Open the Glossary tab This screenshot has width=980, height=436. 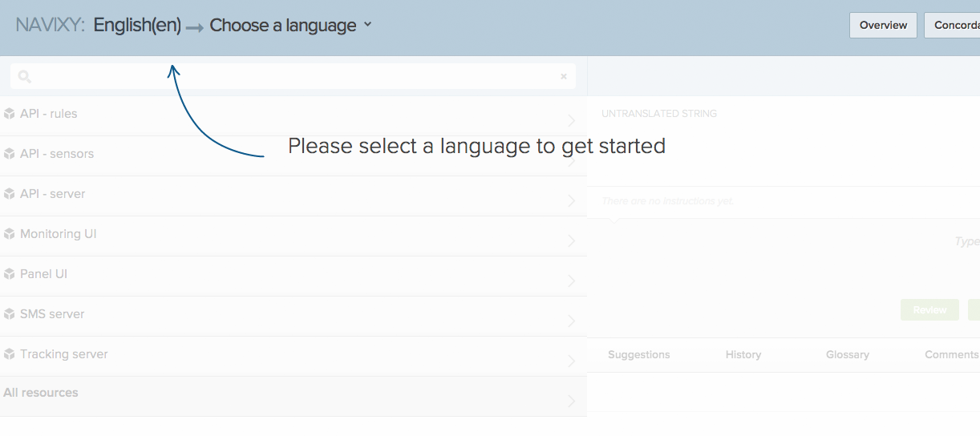point(848,354)
